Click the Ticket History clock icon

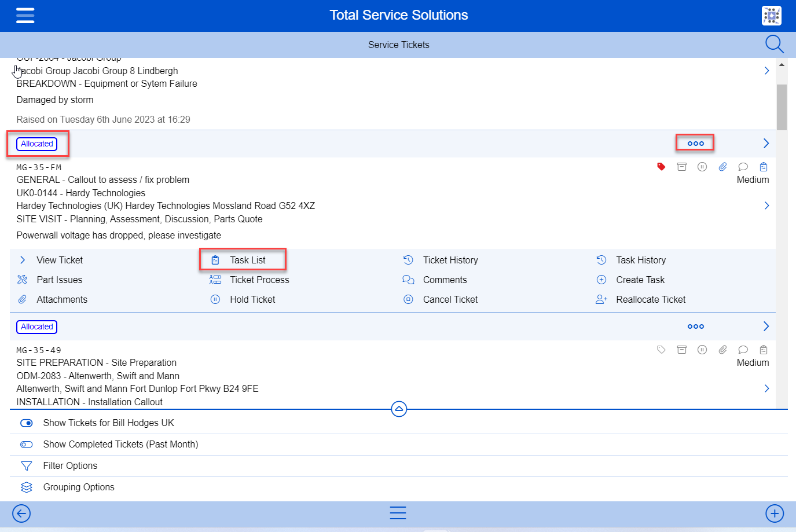(408, 260)
